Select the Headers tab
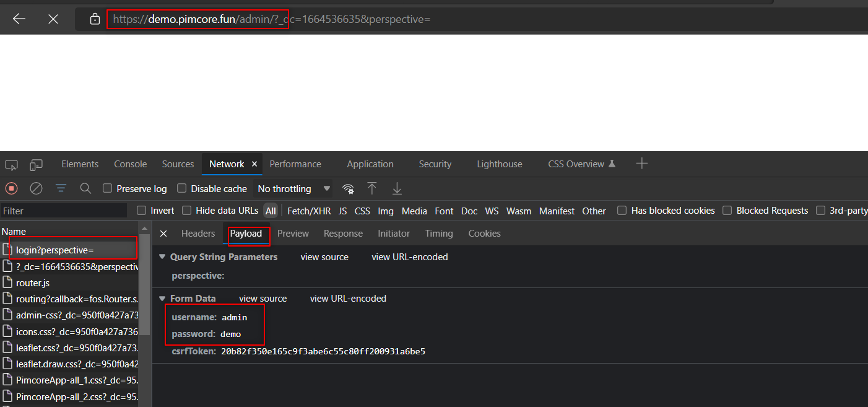 coord(198,234)
